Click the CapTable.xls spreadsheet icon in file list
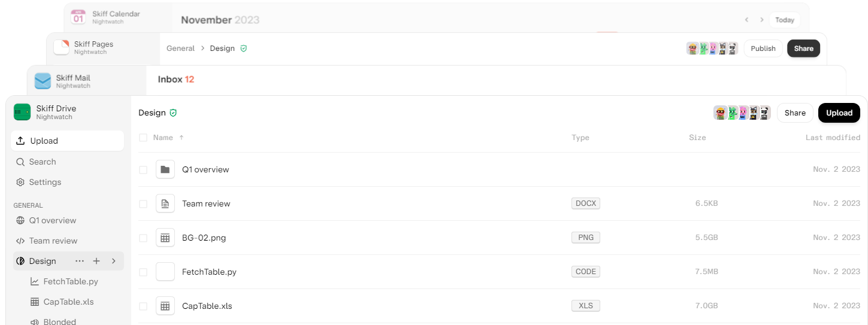The height and width of the screenshot is (325, 868). coord(165,306)
